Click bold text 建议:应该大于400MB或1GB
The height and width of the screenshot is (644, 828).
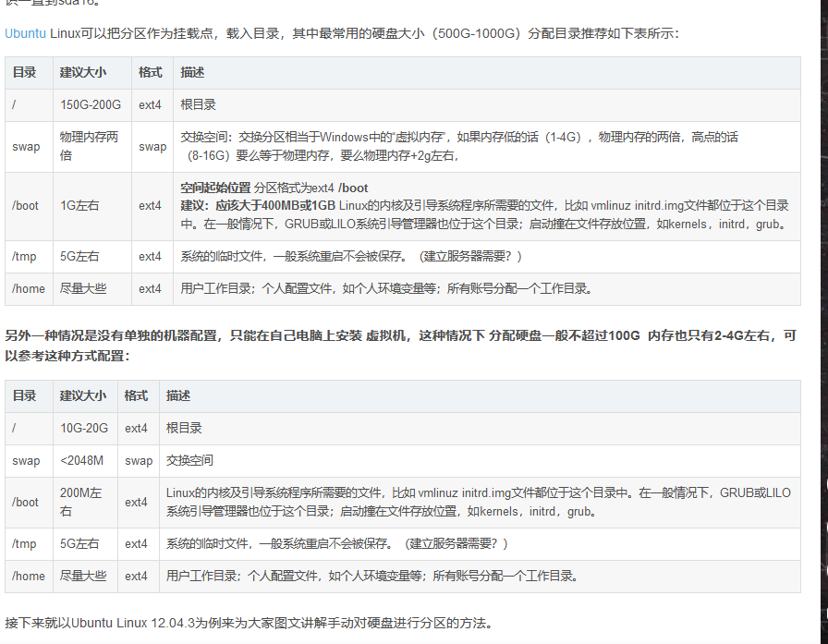tap(258, 205)
